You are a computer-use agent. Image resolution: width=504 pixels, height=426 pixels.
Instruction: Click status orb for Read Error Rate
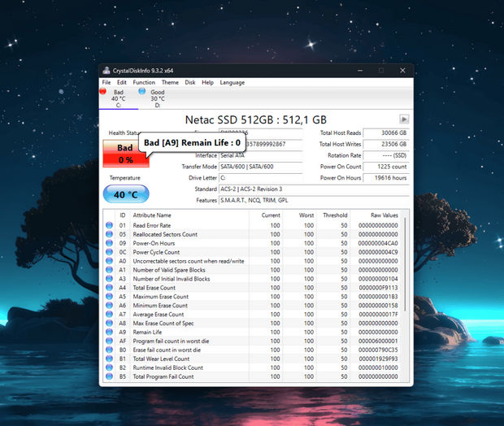110,225
